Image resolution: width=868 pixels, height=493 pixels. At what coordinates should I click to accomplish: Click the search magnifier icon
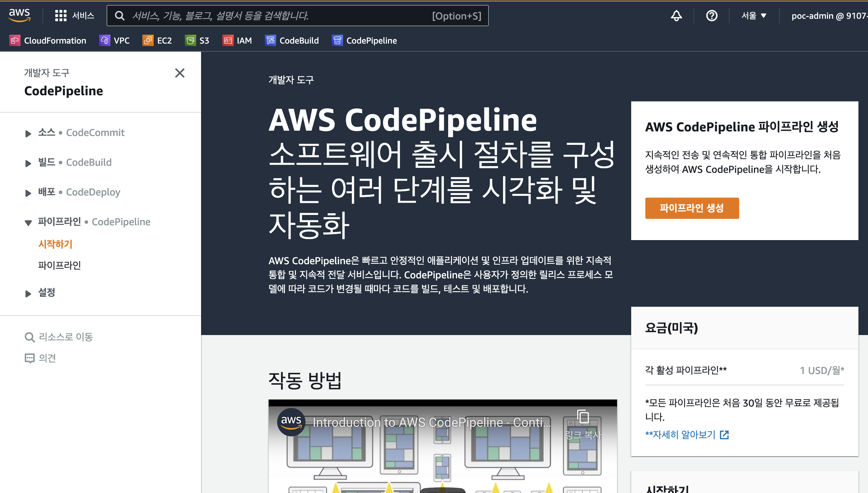tap(120, 16)
